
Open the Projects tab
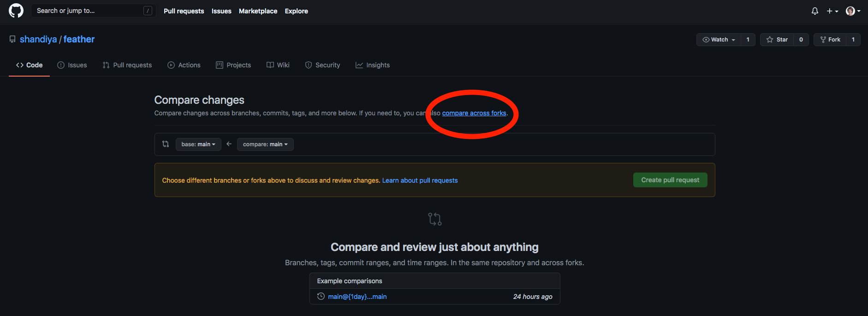click(x=233, y=65)
